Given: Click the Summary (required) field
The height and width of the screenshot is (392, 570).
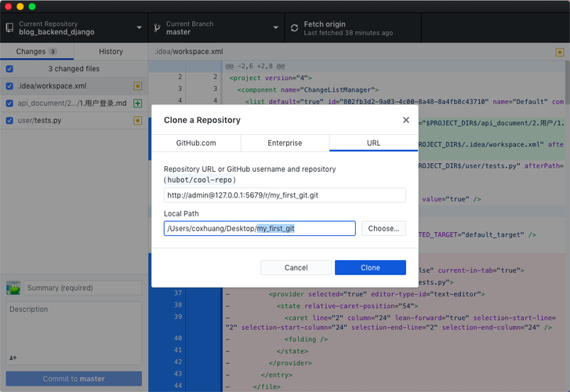Looking at the screenshot, I should (x=82, y=288).
